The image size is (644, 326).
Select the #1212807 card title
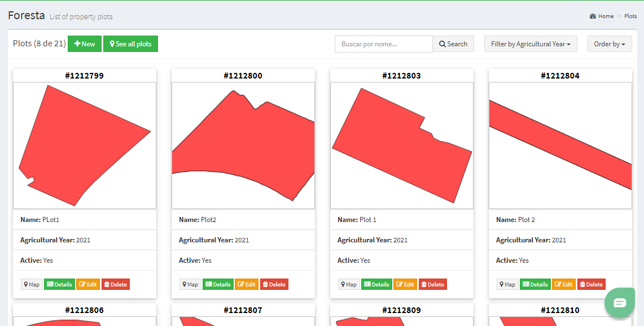coord(243,310)
